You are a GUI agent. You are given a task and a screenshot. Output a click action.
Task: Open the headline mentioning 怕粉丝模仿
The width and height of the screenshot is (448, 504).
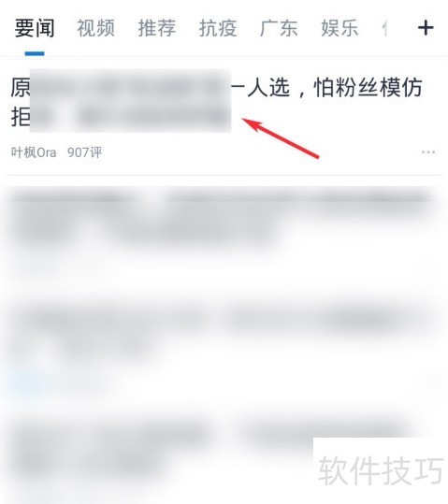(216, 101)
